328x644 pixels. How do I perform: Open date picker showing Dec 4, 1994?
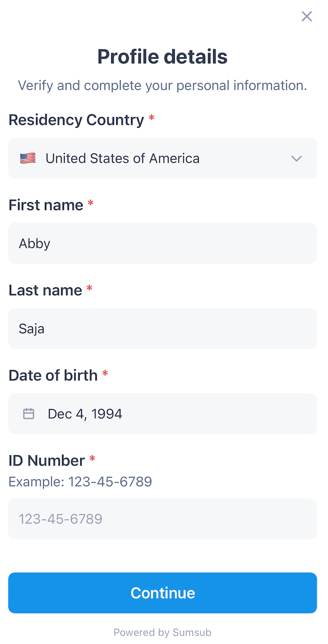(162, 414)
